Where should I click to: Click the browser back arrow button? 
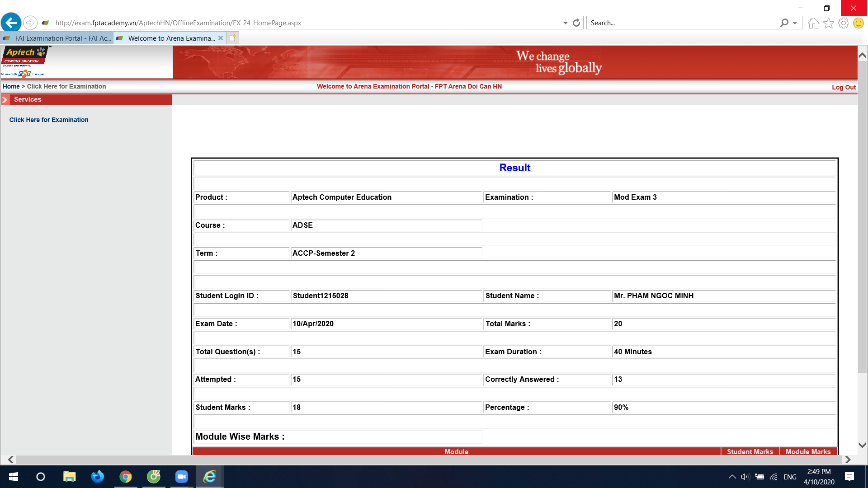point(11,22)
